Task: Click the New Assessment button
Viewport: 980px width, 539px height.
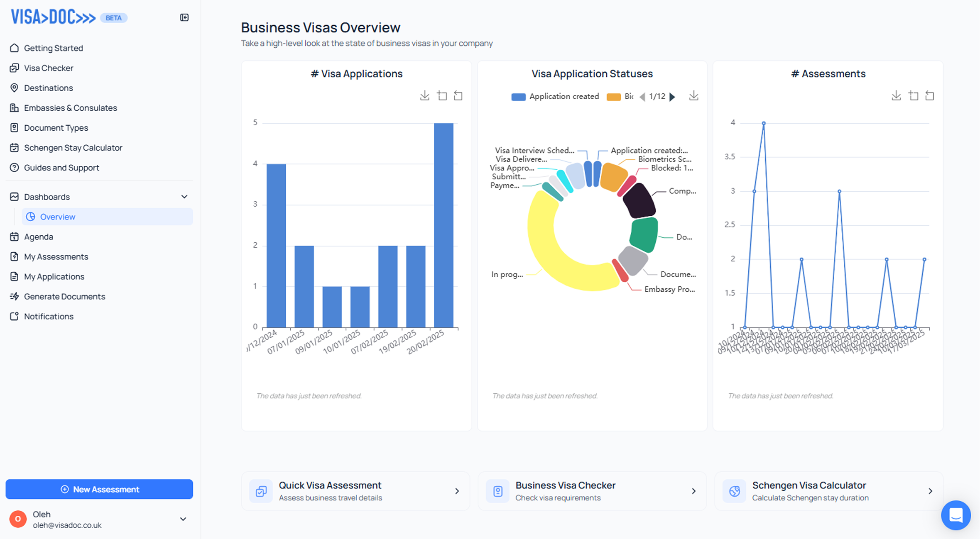Action: (99, 489)
